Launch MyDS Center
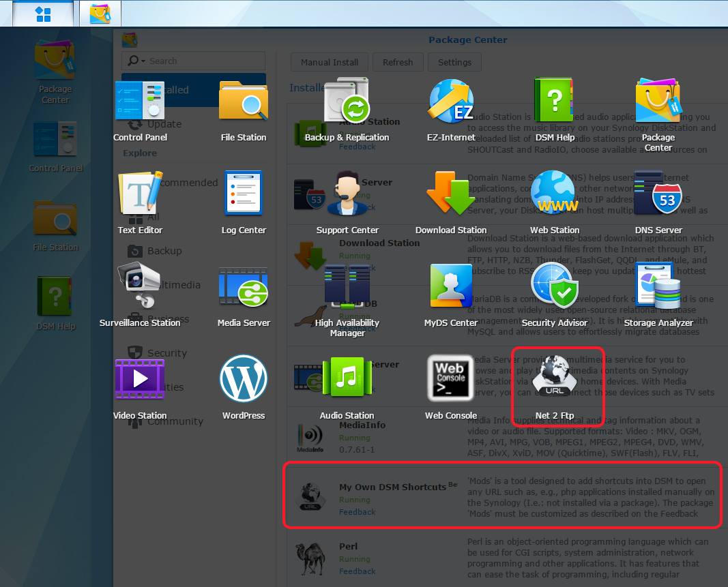This screenshot has height=587, width=728. 451,296
